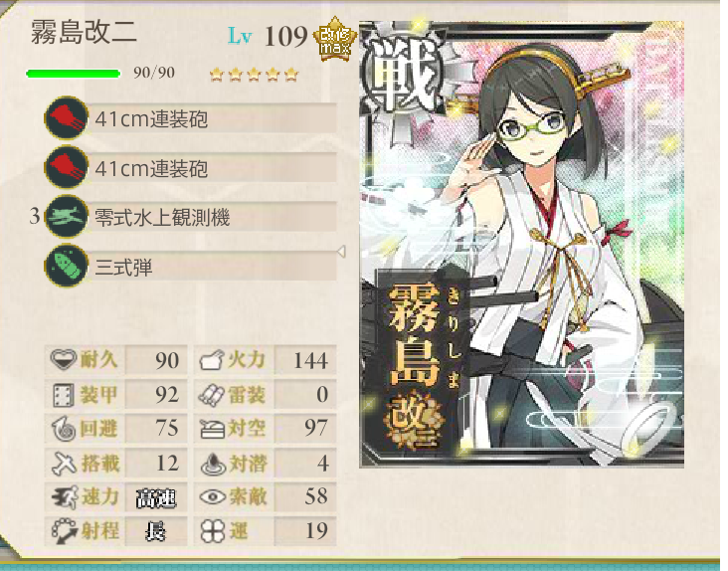This screenshot has width=728, height=571.
Task: Click the 火力 144 stat row
Action: (265, 360)
